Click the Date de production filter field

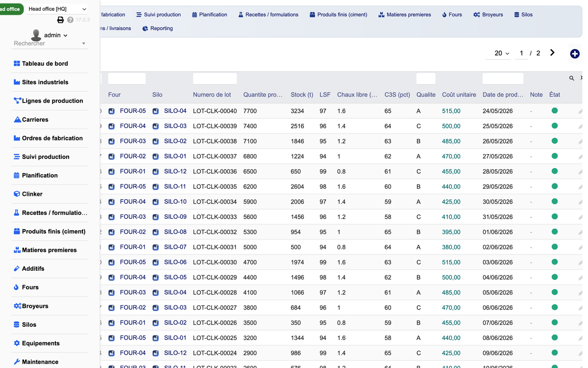503,79
